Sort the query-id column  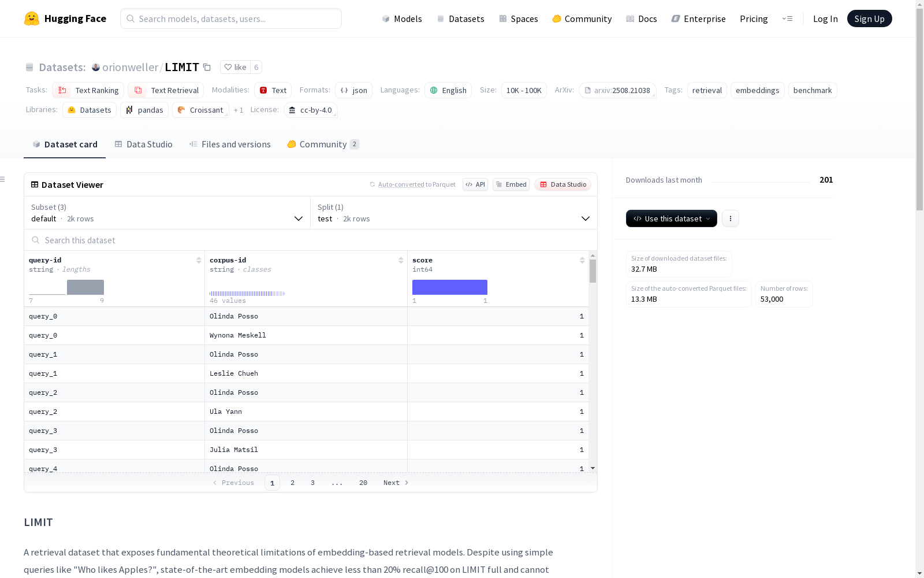(x=199, y=260)
